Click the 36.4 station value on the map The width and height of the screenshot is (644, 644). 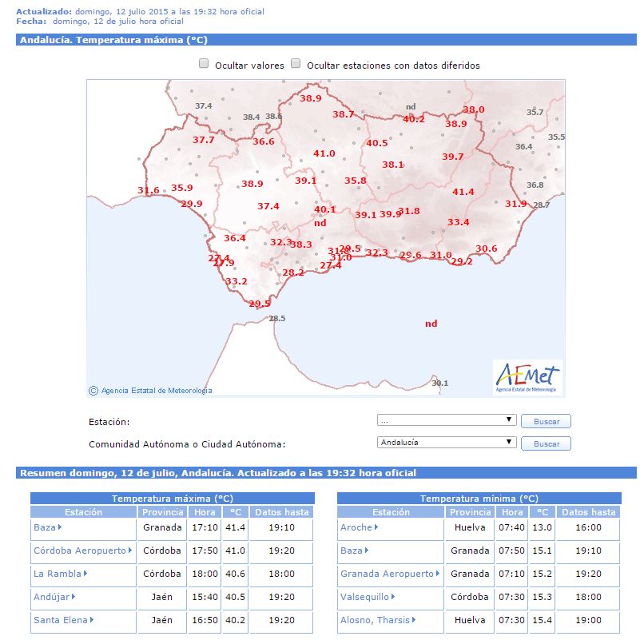[x=235, y=238]
